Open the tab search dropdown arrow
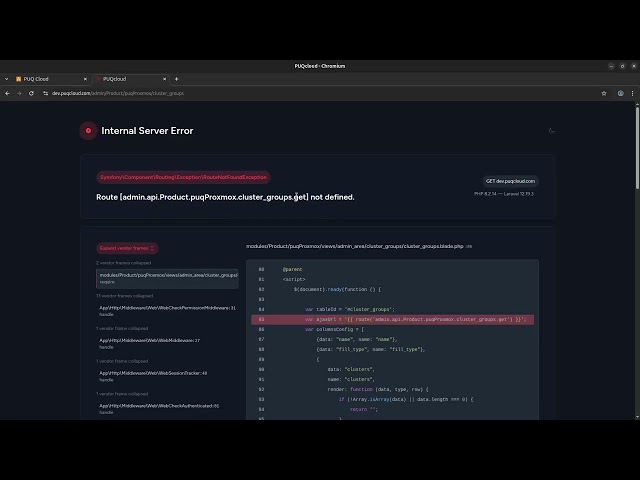The image size is (640, 480). [6, 79]
